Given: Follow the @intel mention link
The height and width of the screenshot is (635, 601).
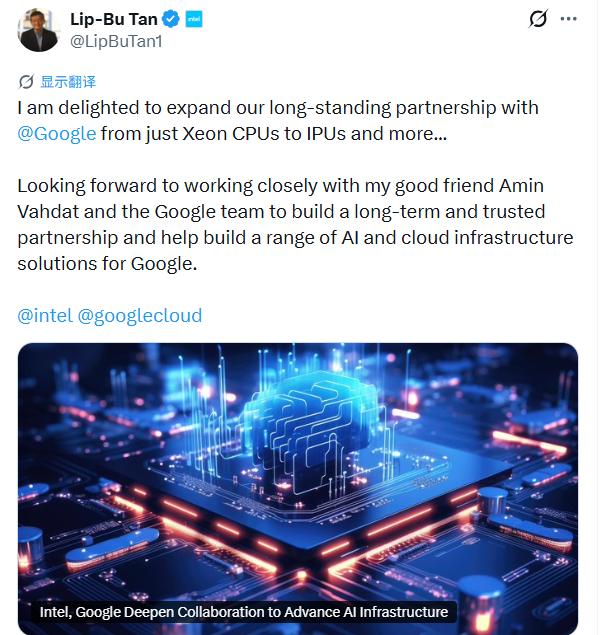Looking at the screenshot, I should pyautogui.click(x=44, y=315).
